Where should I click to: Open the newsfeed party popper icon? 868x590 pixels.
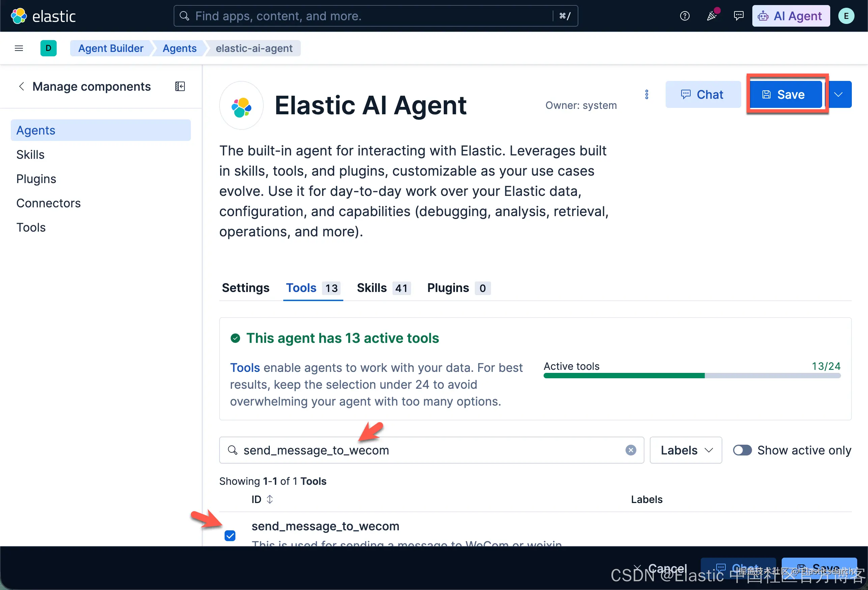[712, 16]
